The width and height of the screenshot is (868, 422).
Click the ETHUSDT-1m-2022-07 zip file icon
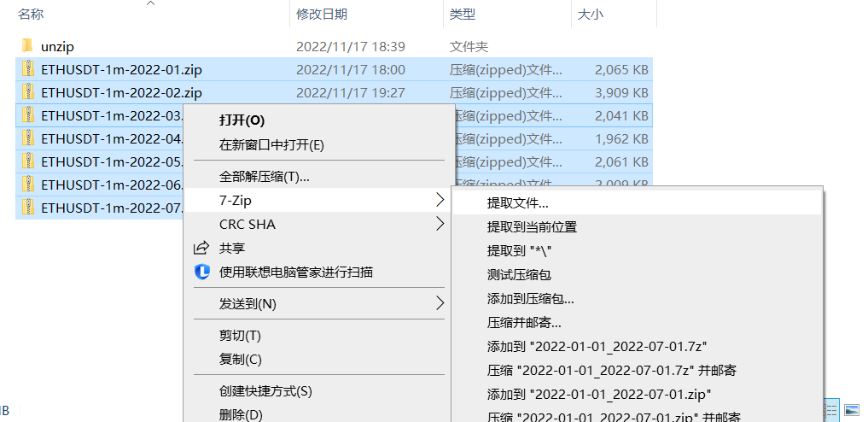click(27, 208)
